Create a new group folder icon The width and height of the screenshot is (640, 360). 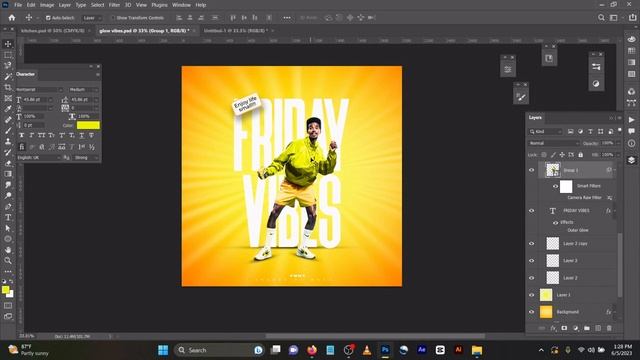[x=587, y=328]
